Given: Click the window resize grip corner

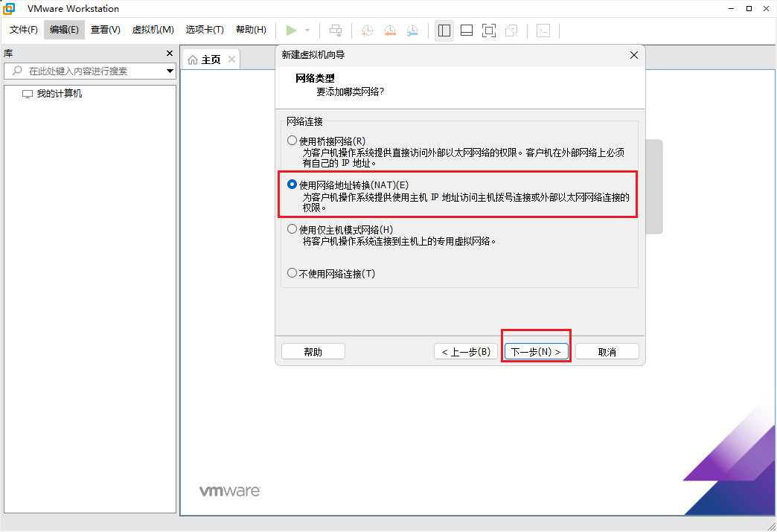Looking at the screenshot, I should point(770,525).
